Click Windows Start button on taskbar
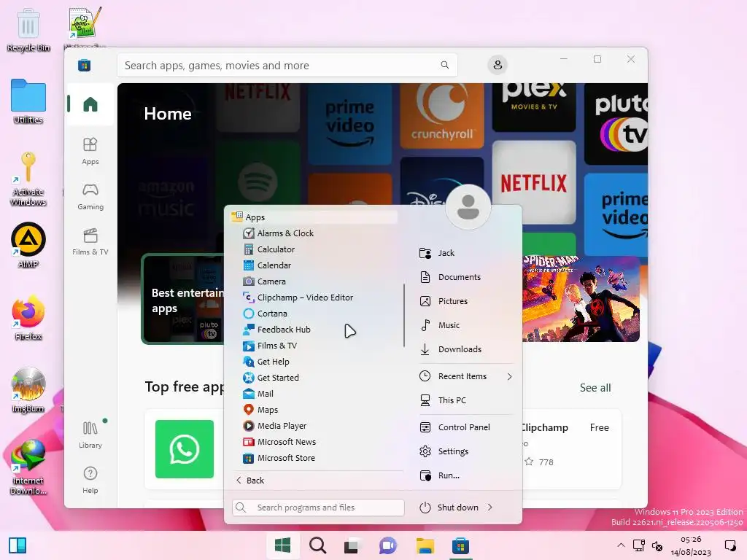The image size is (747, 560). pos(282,545)
